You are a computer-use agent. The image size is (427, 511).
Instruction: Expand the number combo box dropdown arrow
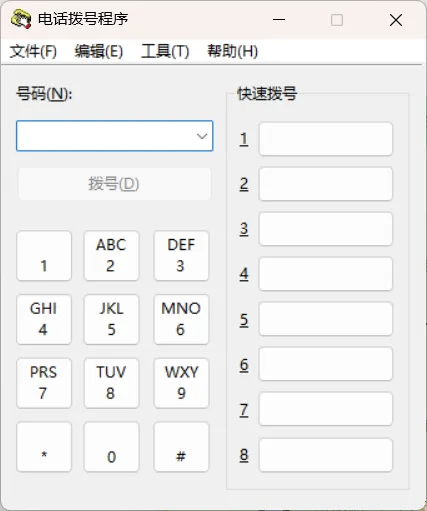point(202,136)
